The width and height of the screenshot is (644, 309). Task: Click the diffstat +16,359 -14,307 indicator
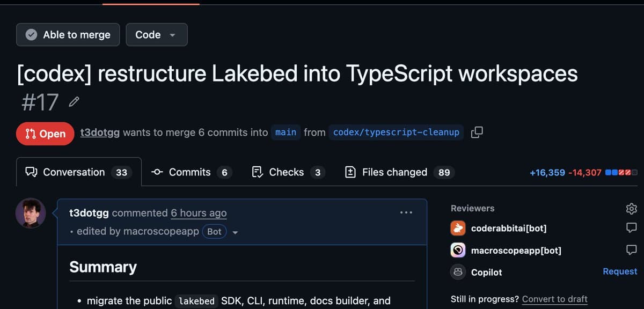point(583,172)
